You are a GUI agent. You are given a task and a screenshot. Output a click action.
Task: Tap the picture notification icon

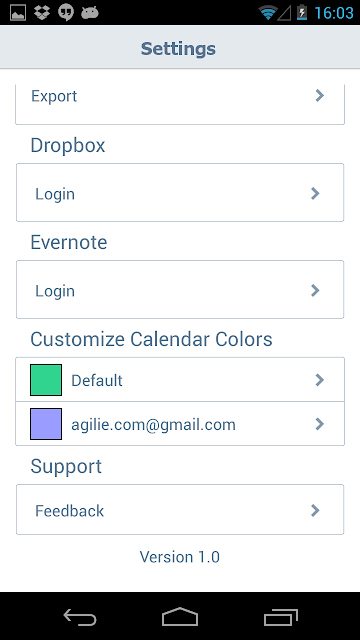18,13
